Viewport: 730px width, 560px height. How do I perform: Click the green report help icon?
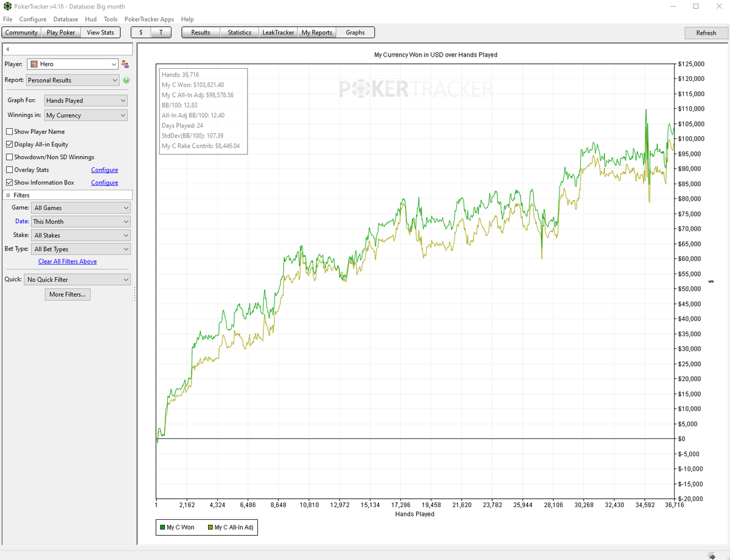point(126,80)
